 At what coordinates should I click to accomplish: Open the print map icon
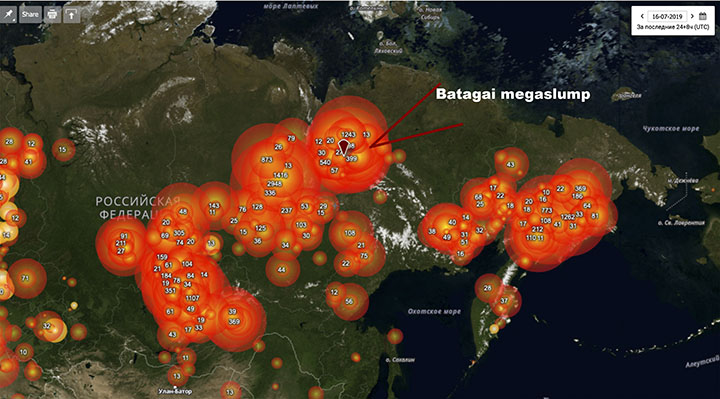click(x=52, y=14)
